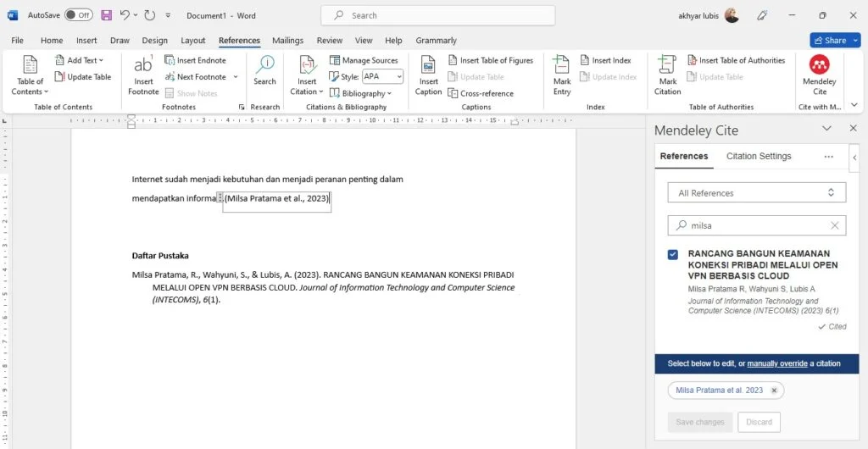Expand the All References collection selector
The image size is (868, 449).
756,192
